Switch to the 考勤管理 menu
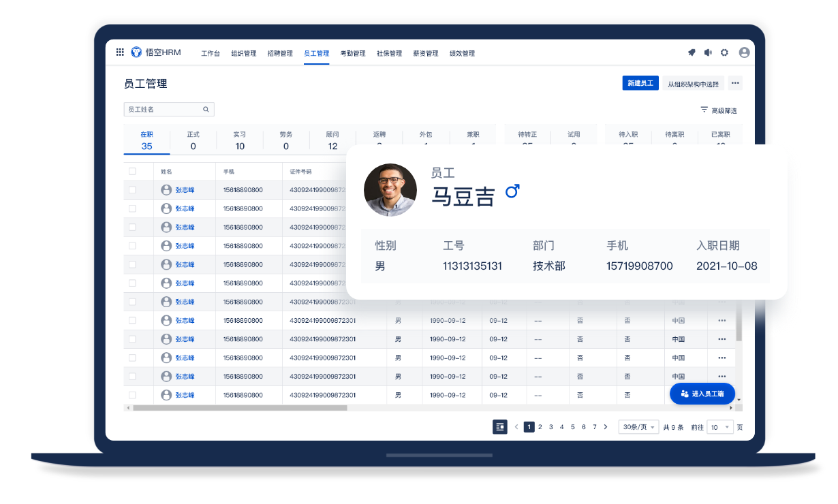838x504 pixels. [x=353, y=53]
